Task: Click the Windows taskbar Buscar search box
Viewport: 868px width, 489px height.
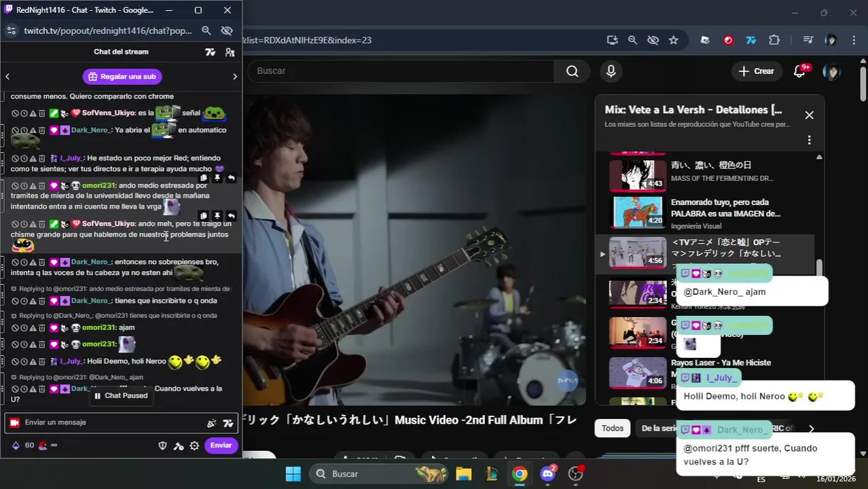Action: tap(378, 473)
